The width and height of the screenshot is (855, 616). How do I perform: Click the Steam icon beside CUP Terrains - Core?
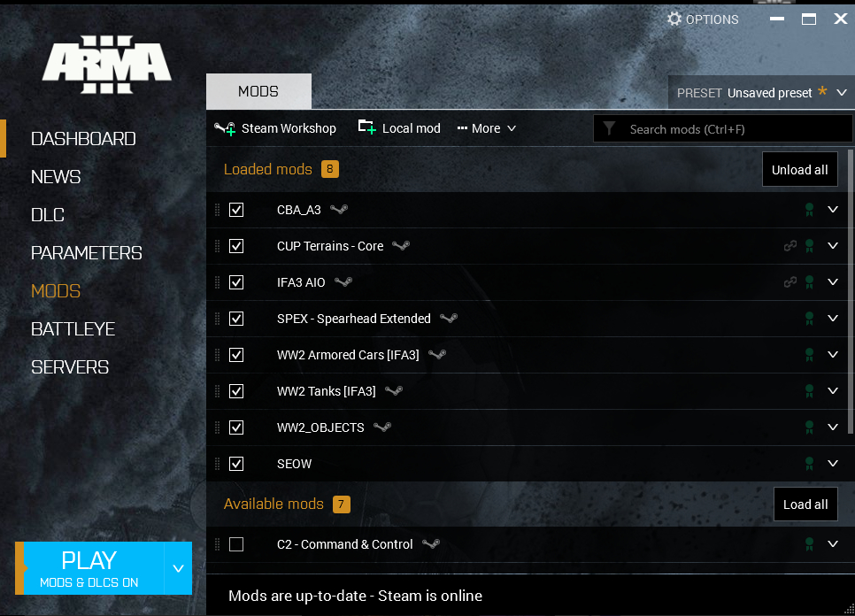point(401,246)
